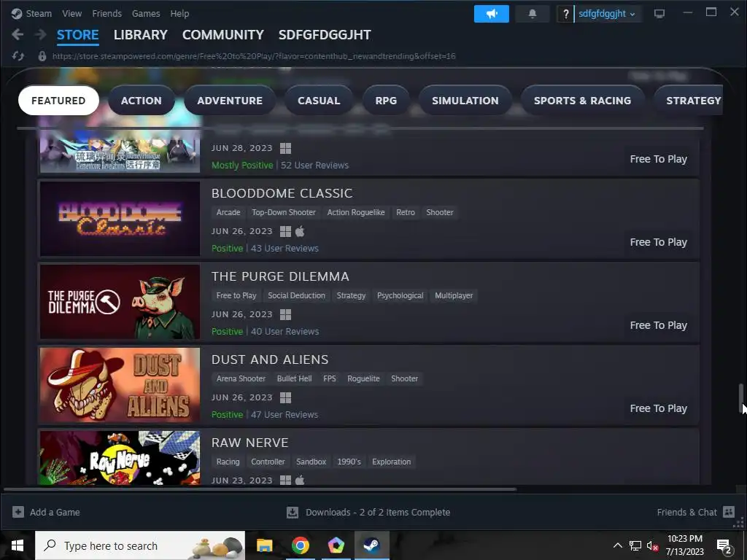
Task: Select the SIMULATION category pill
Action: coord(465,101)
